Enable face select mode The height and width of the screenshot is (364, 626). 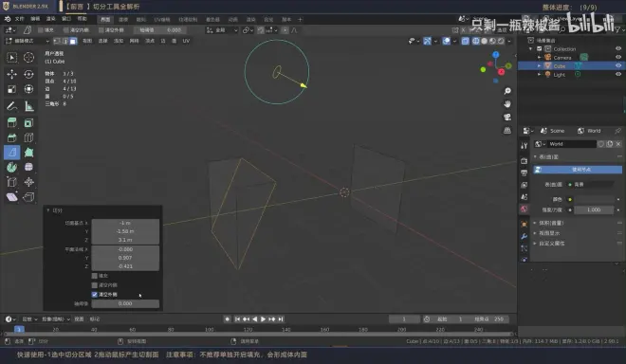point(73,41)
